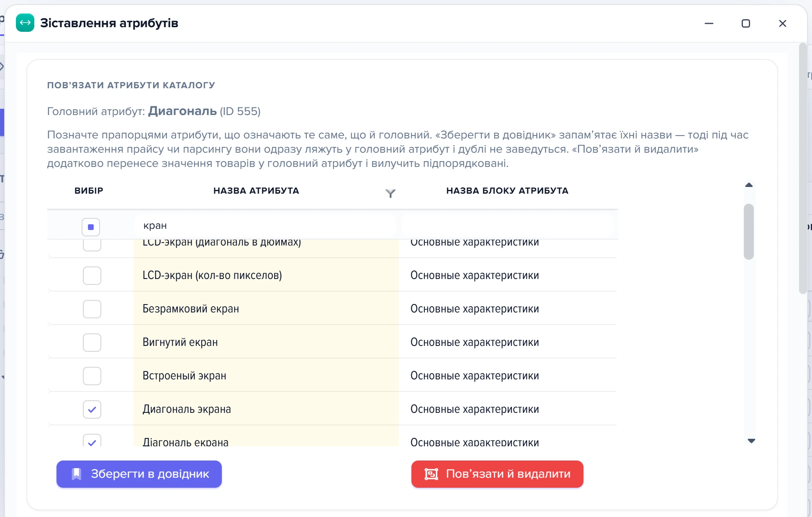Click the green attribute mapping app icon
This screenshot has width=812, height=517.
click(25, 23)
